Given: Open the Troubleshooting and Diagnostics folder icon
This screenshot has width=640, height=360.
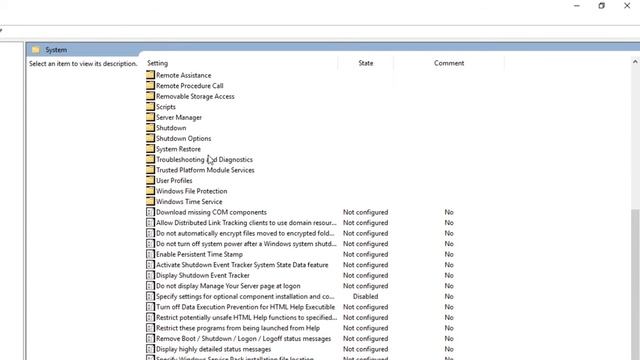Looking at the screenshot, I should tap(150, 160).
